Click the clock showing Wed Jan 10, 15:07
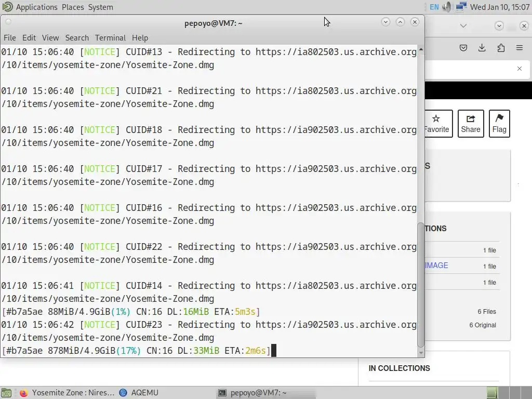 point(499,7)
